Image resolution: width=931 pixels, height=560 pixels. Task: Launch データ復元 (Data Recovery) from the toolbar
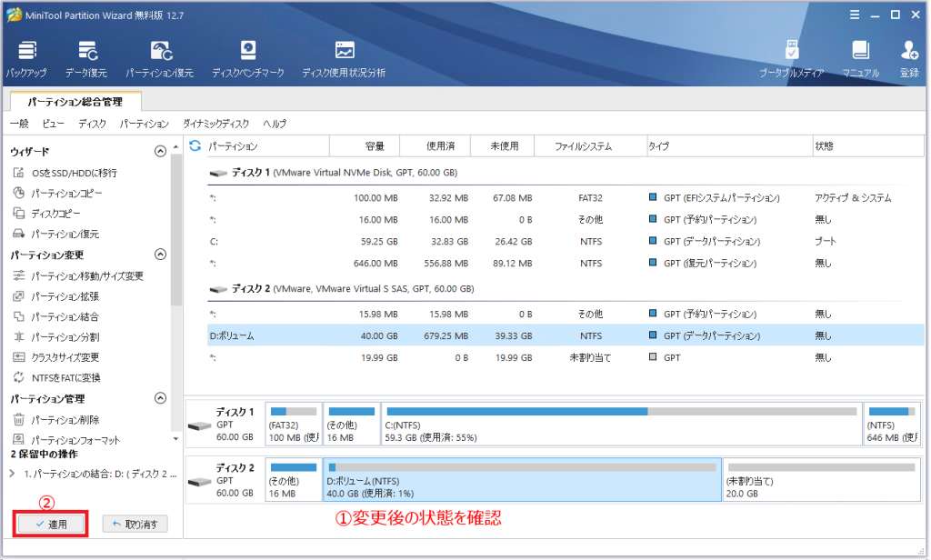pyautogui.click(x=86, y=59)
